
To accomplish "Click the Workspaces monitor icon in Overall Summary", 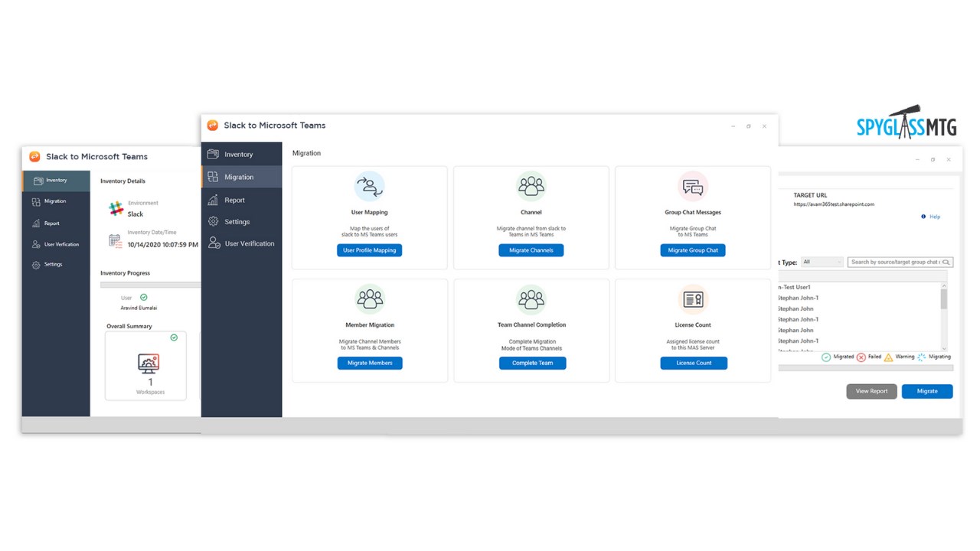I will pos(149,363).
